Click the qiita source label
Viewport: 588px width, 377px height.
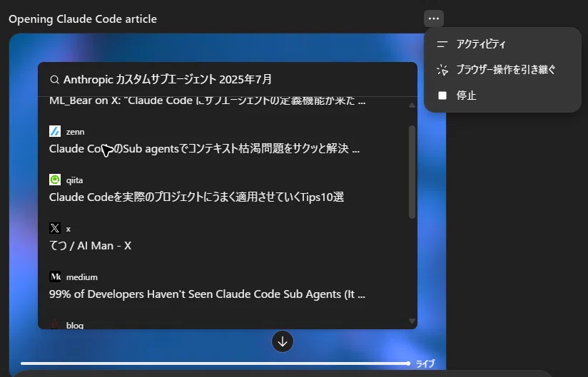(75, 180)
